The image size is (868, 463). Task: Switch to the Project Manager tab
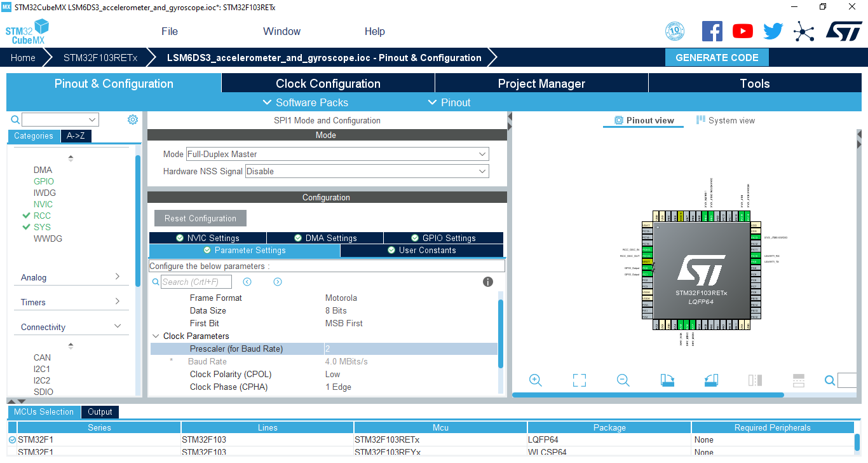[x=541, y=83]
